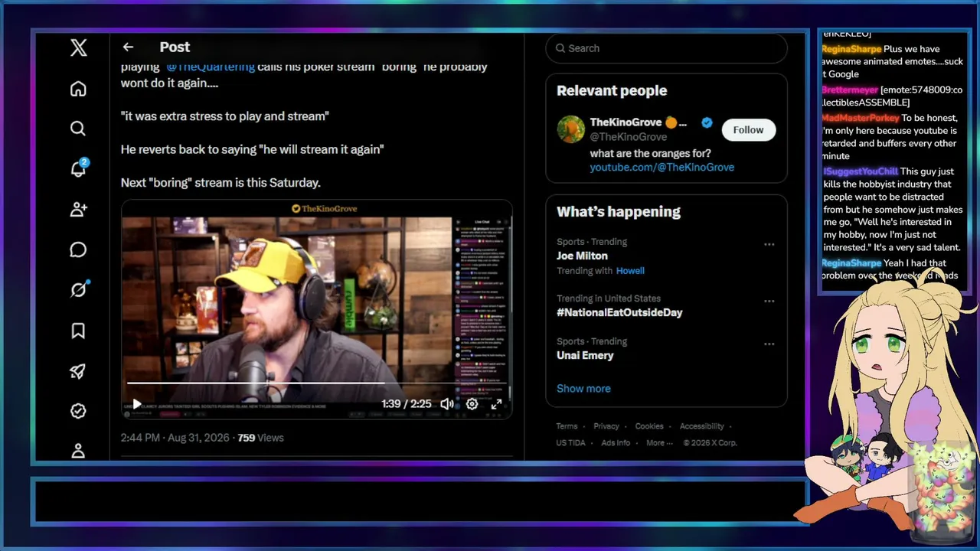Viewport: 980px width, 551px height.
Task: Play the embedded video
Action: (x=137, y=404)
